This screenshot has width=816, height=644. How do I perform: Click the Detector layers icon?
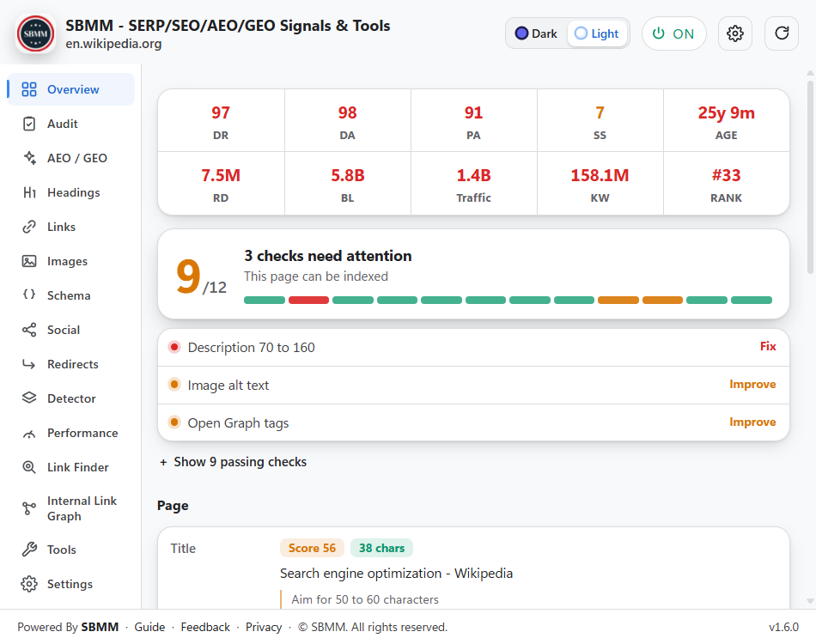click(x=29, y=398)
